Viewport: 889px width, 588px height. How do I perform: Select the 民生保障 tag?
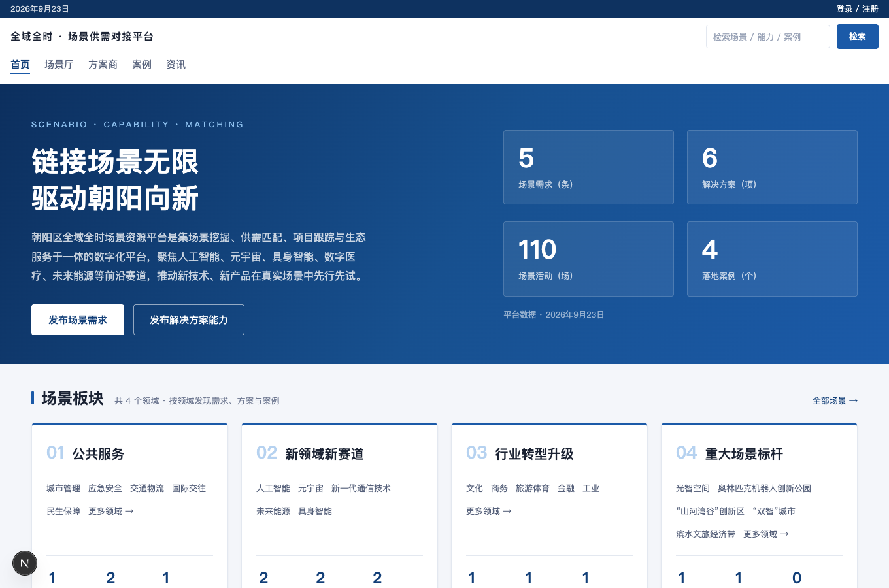coord(63,512)
